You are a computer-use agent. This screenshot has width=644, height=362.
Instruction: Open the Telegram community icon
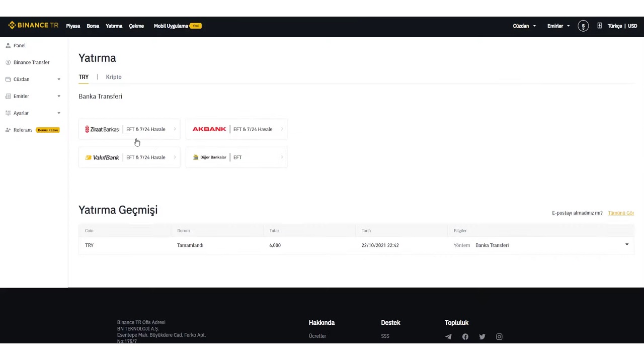pos(448,337)
